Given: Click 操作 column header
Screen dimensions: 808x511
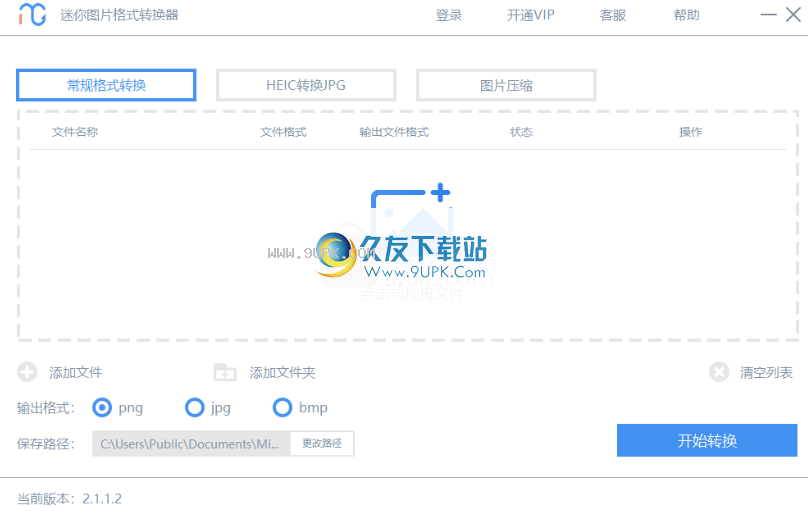Looking at the screenshot, I should 691,132.
